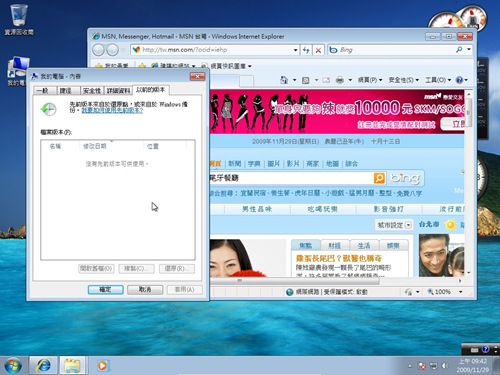
Task: Click the IE back navigation button
Action: 99,50
